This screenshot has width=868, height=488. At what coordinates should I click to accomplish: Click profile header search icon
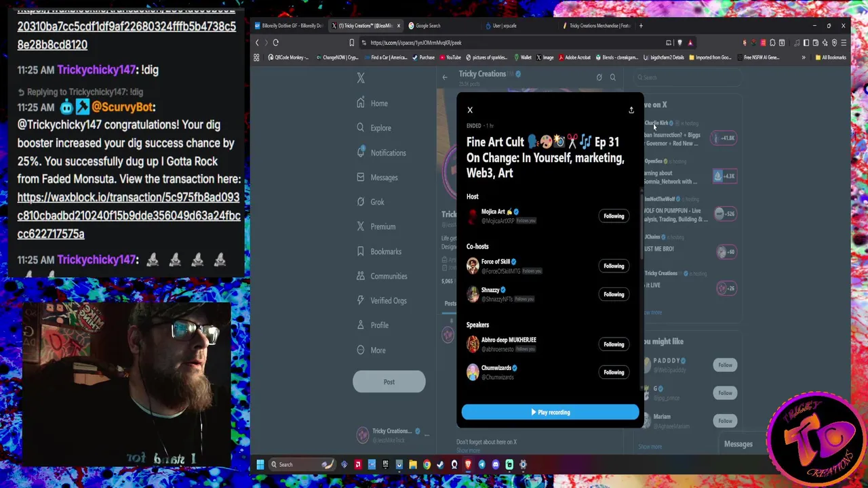point(613,77)
